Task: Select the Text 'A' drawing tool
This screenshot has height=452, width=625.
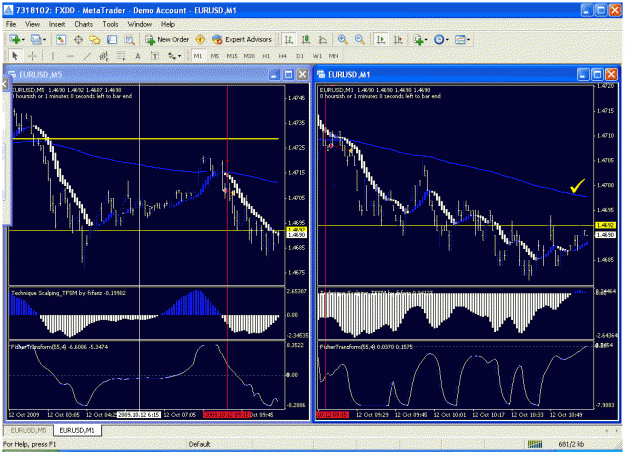Action: click(138, 56)
